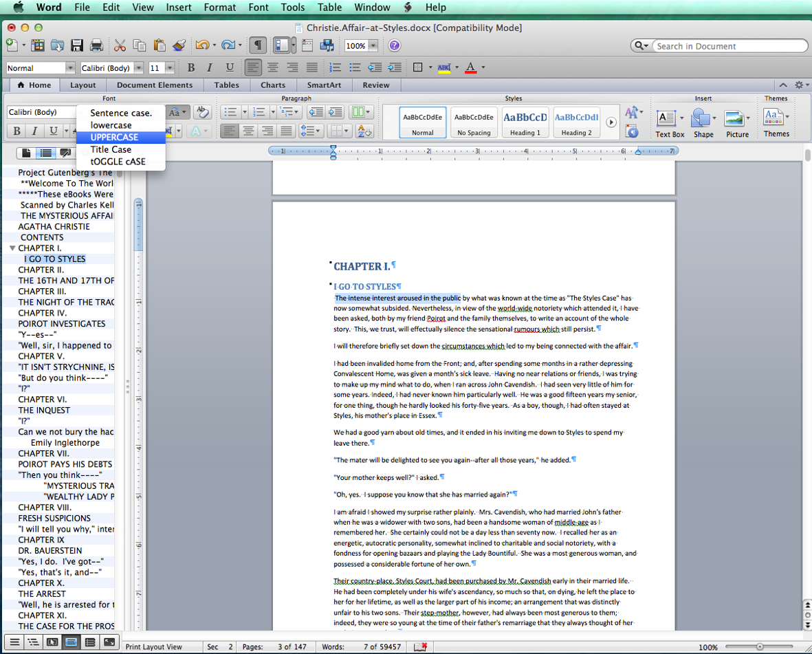Open the Normal style dropdown in toolbar
Screen dimensions: 812x654
[x=70, y=67]
